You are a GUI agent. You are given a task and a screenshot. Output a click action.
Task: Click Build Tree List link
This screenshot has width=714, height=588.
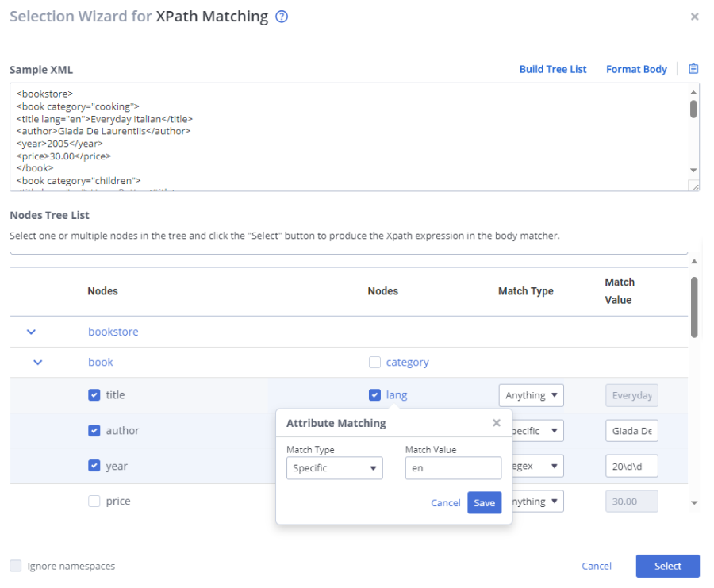pos(553,69)
